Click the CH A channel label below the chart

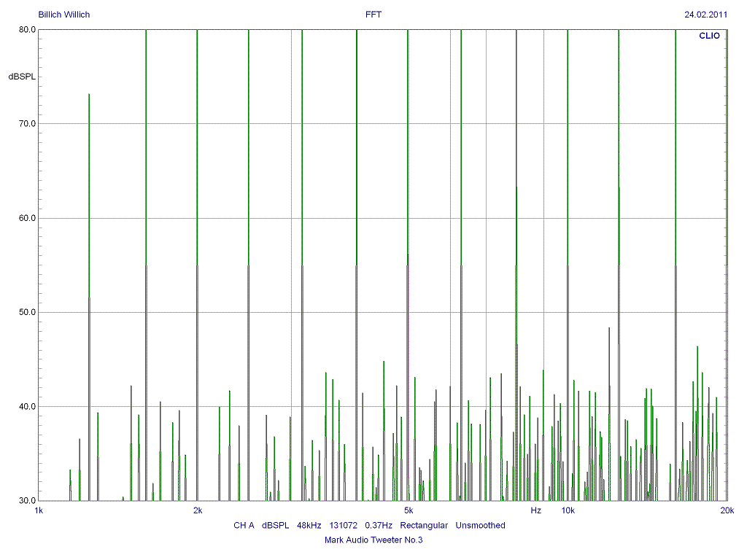244,525
